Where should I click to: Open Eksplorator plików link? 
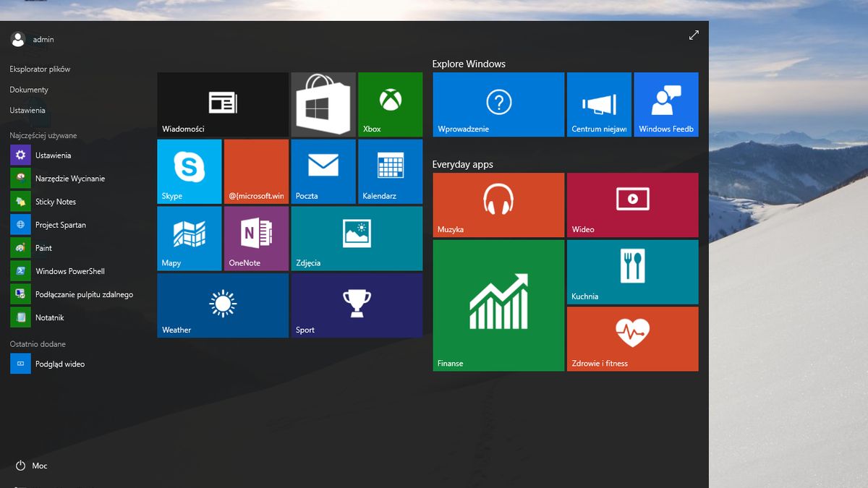pyautogui.click(x=40, y=69)
